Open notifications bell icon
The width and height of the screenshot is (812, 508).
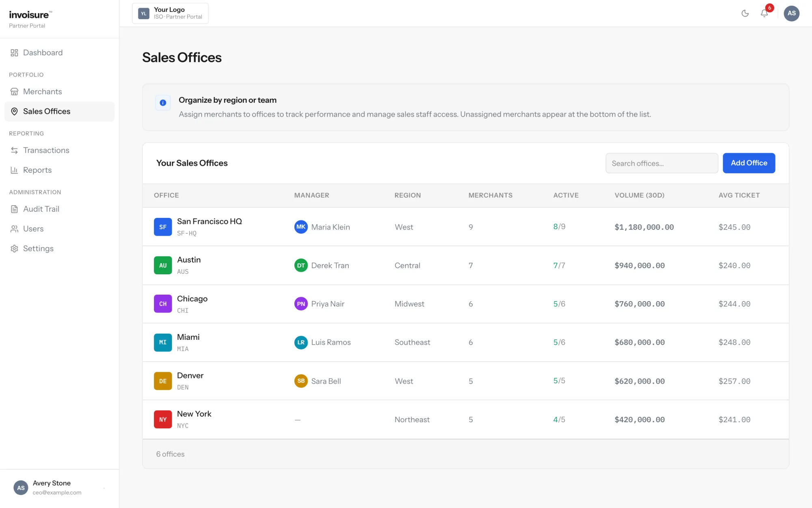[x=764, y=13]
